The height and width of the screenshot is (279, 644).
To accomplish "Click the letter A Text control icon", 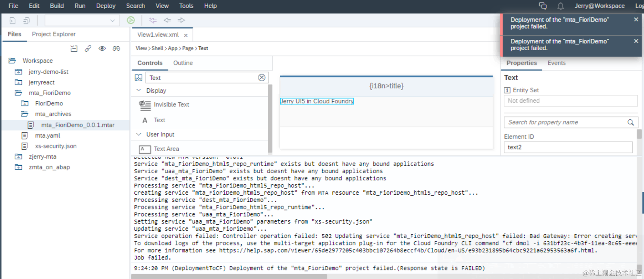I will pyautogui.click(x=145, y=120).
